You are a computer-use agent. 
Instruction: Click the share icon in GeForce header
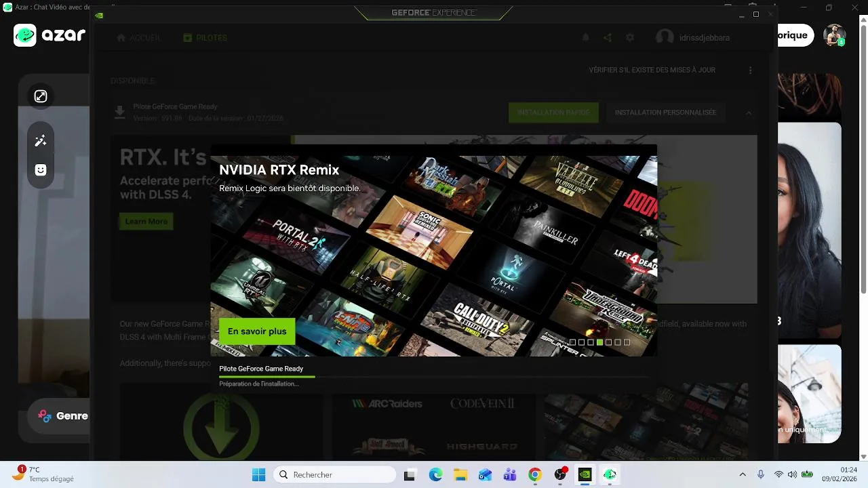[608, 38]
